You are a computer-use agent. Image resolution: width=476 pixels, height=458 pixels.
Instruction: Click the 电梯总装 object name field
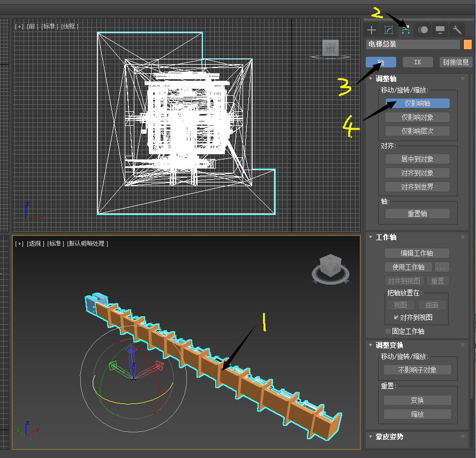(412, 44)
